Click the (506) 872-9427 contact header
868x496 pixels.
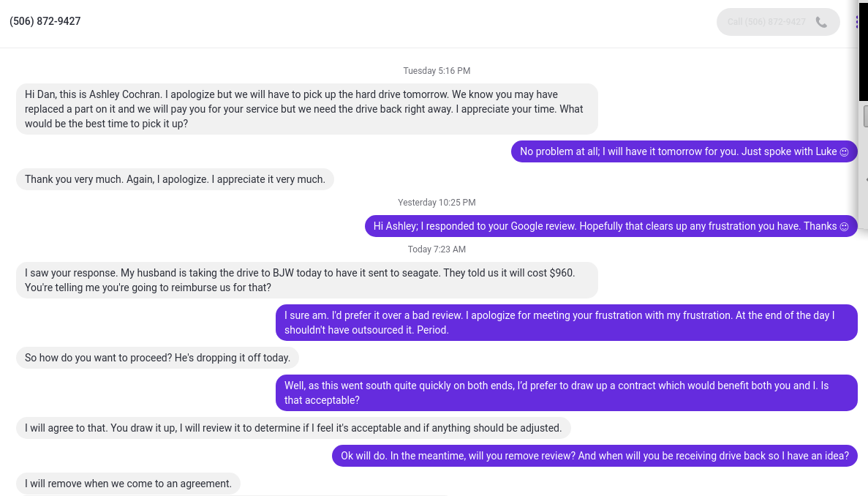(x=45, y=21)
